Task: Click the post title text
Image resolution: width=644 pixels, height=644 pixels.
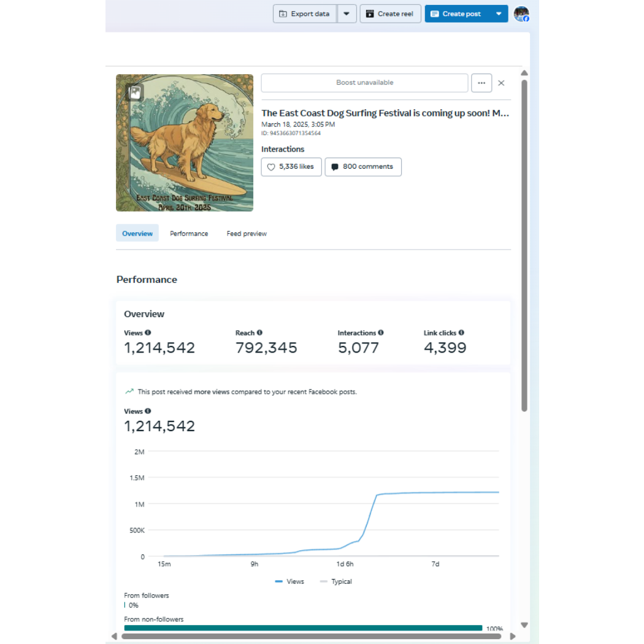Action: coord(385,113)
